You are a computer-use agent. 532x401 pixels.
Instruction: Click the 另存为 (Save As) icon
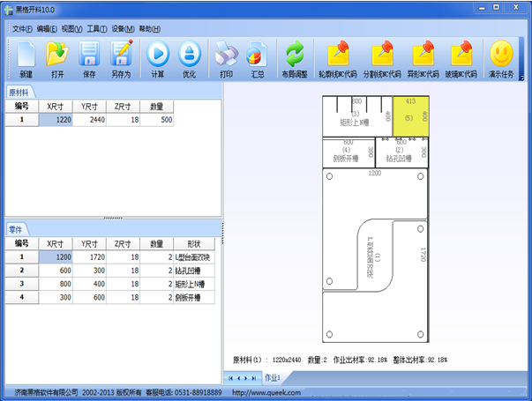pyautogui.click(x=122, y=56)
